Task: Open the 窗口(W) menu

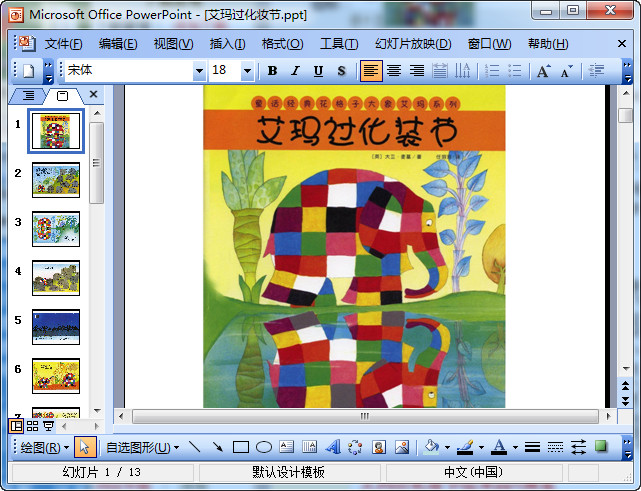Action: pos(489,43)
